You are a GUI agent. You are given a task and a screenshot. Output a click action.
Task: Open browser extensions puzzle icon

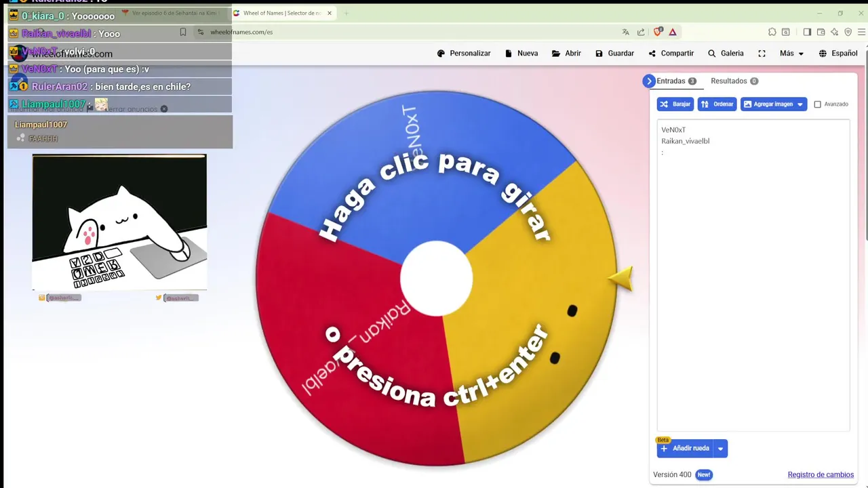[x=772, y=32]
